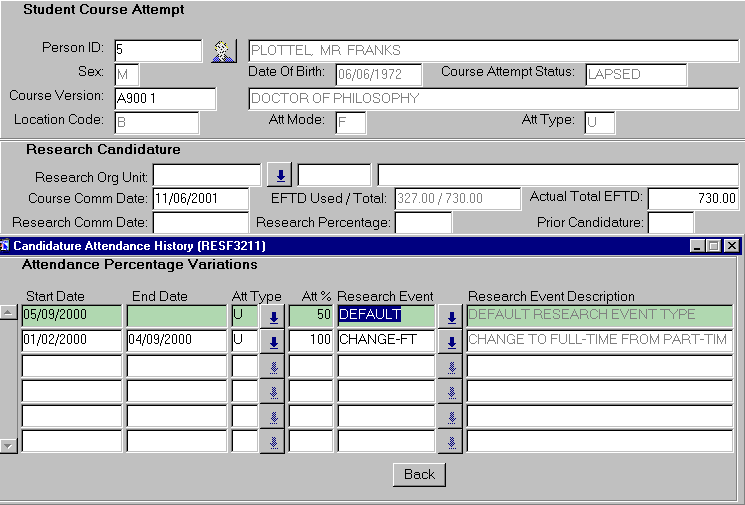Click the person lookup icon beside Person ID
745x505 pixels.
[223, 50]
